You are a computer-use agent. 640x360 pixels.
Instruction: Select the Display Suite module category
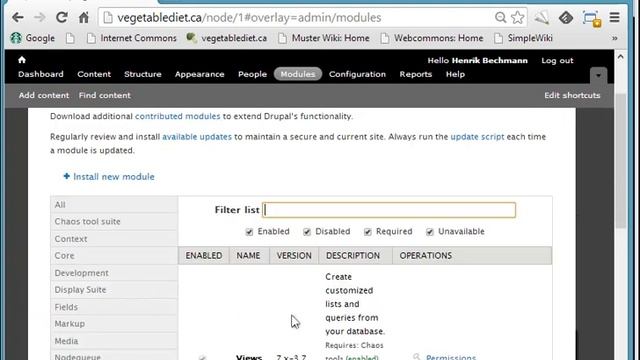pyautogui.click(x=114, y=290)
